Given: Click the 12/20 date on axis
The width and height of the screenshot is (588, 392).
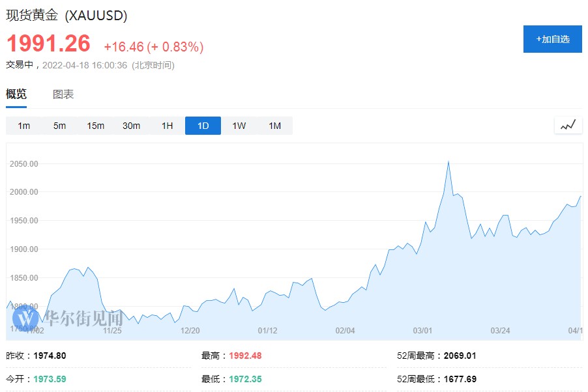Looking at the screenshot, I should point(190,330).
